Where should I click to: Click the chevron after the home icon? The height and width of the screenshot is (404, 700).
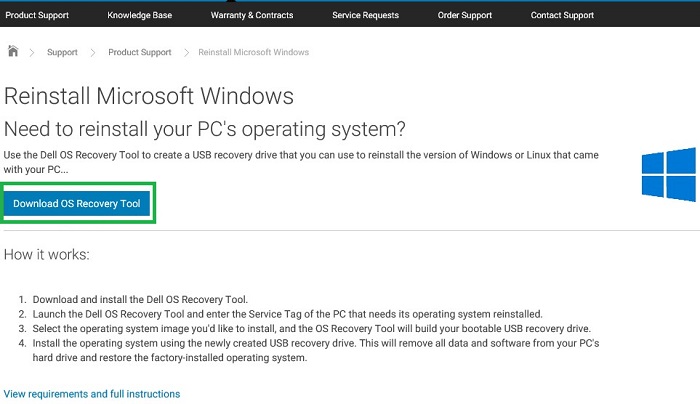[32, 53]
